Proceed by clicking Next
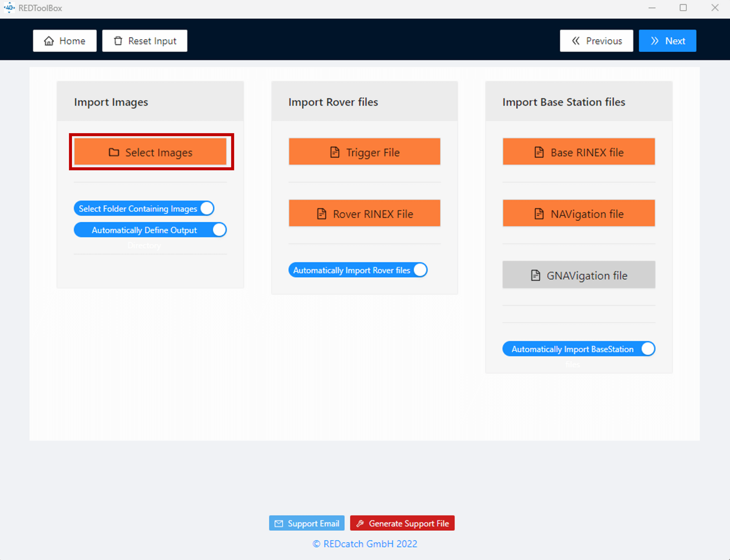730x560 pixels. (668, 40)
